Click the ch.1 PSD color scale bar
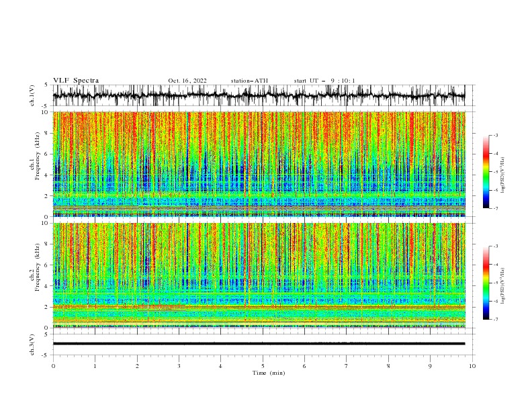532x411 pixels. (x=486, y=172)
